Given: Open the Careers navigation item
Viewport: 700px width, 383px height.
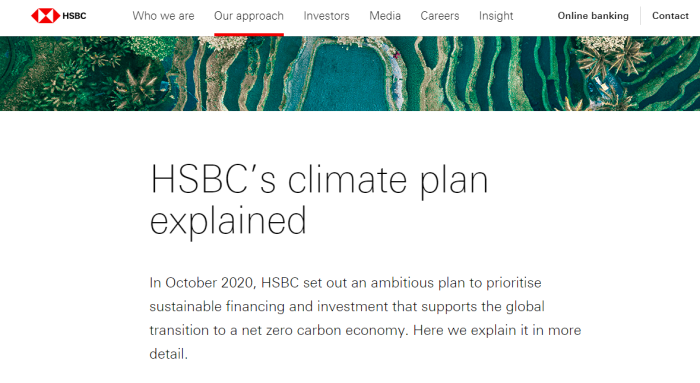Looking at the screenshot, I should click(x=440, y=16).
